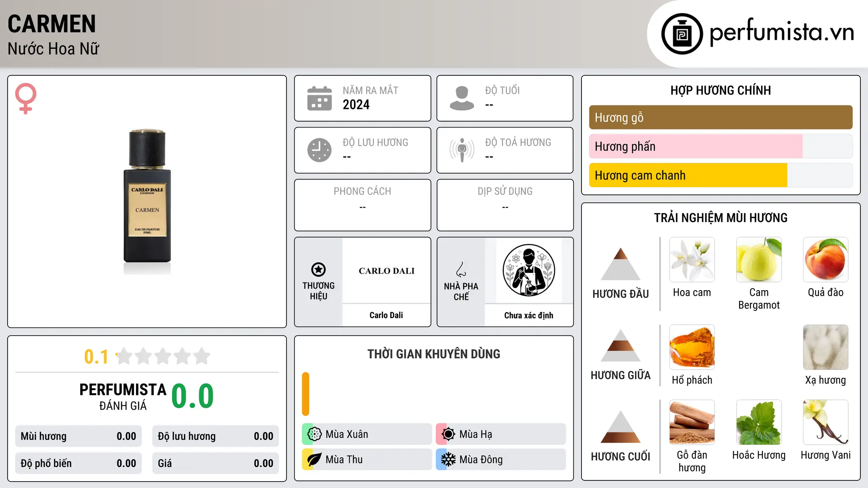Click the TRẢI NGHIỆM MÙI HƯƠNG heading
The width and height of the screenshot is (868, 488).
721,218
